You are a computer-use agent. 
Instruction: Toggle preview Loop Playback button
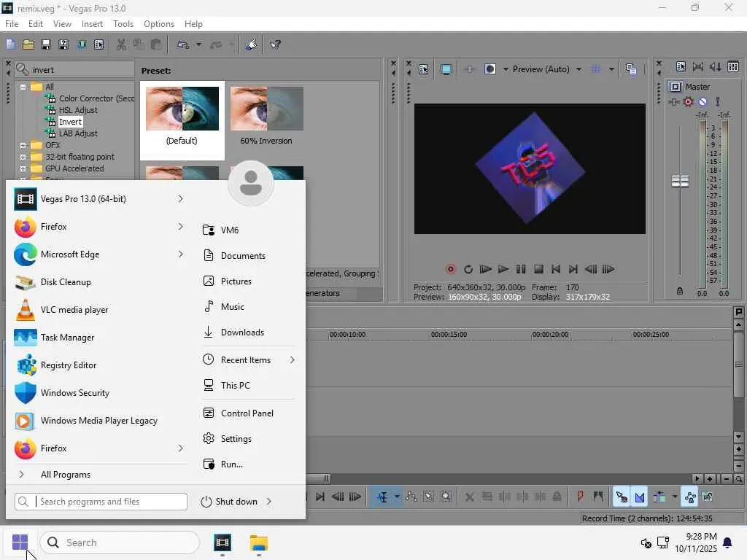click(468, 270)
